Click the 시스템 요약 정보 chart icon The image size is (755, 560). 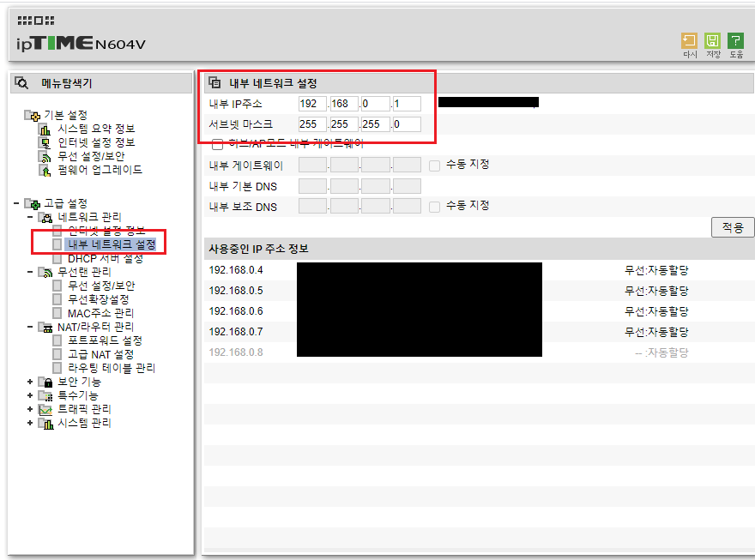pos(45,129)
